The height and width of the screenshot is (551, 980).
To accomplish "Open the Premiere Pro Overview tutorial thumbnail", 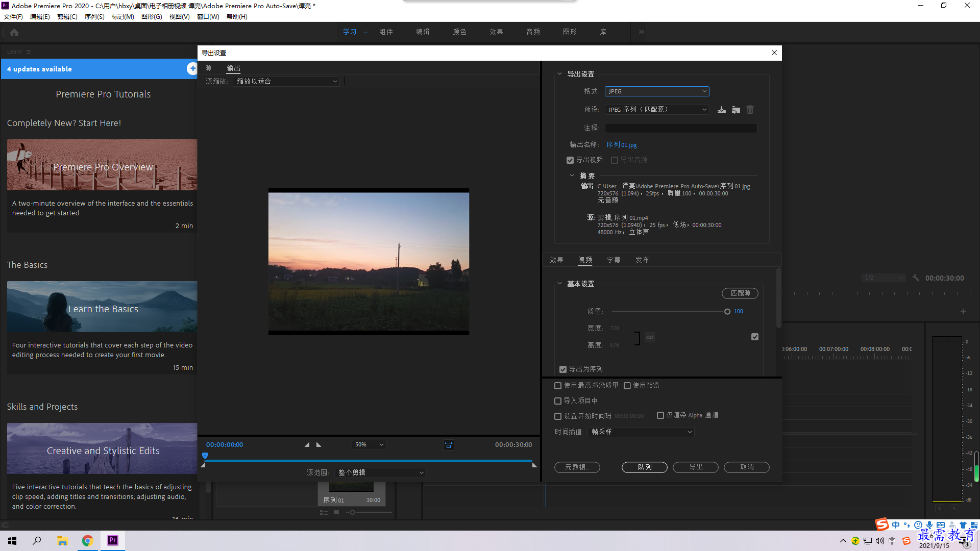I will click(x=102, y=165).
